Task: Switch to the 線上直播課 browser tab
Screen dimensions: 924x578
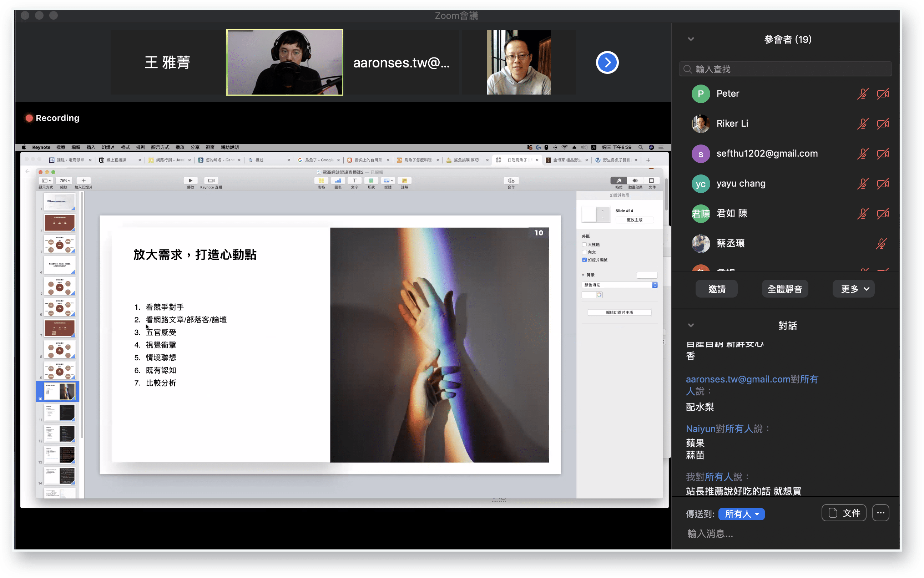Action: [119, 160]
